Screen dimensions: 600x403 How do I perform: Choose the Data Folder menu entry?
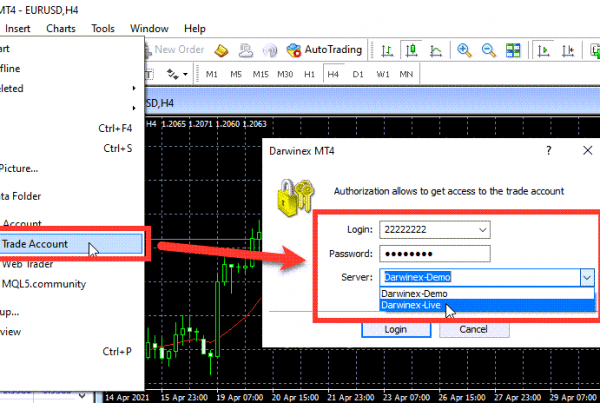pos(72,196)
